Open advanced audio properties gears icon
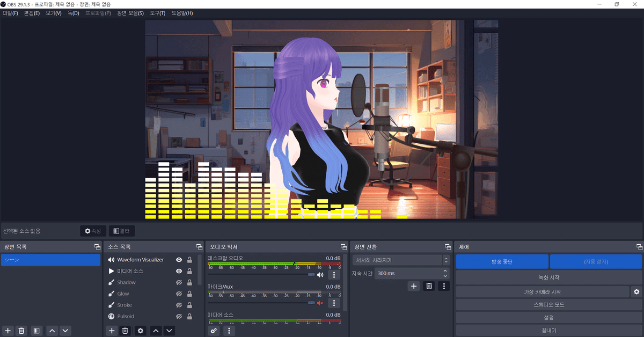Screen dimensions: 644x337 [214, 331]
